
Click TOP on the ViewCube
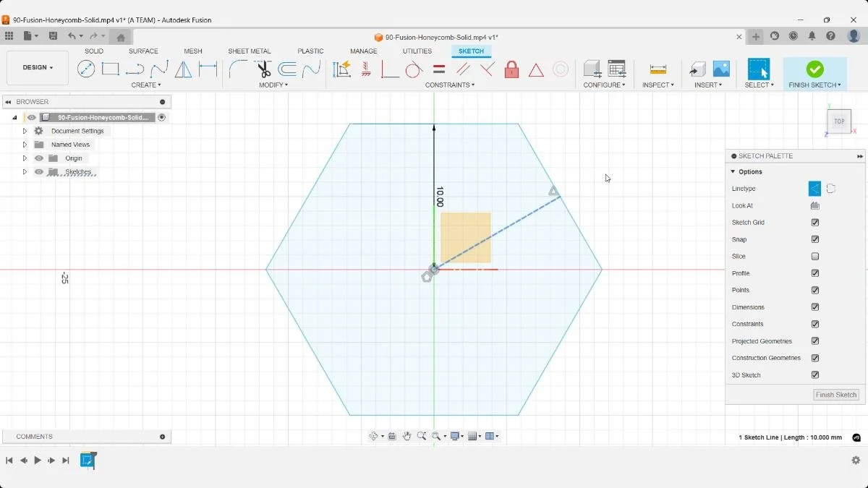838,121
